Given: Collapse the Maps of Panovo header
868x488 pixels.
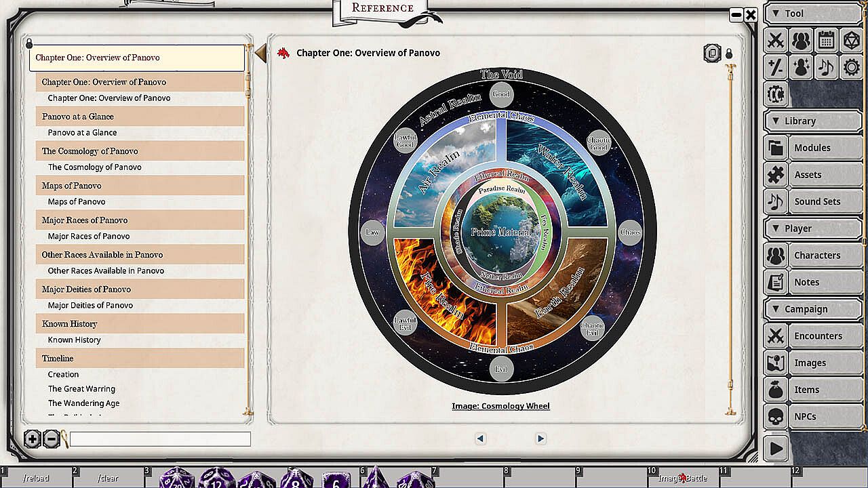Looking at the screenshot, I should click(x=140, y=185).
